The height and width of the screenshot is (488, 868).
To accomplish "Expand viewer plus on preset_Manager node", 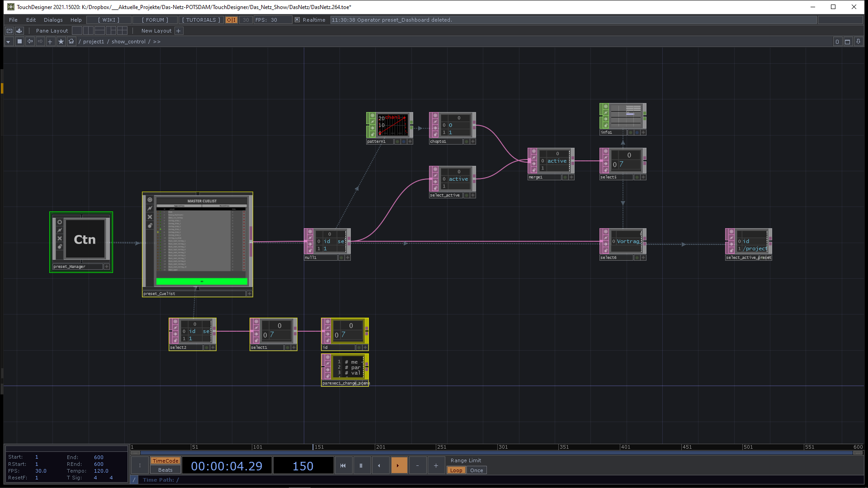I will [x=107, y=267].
